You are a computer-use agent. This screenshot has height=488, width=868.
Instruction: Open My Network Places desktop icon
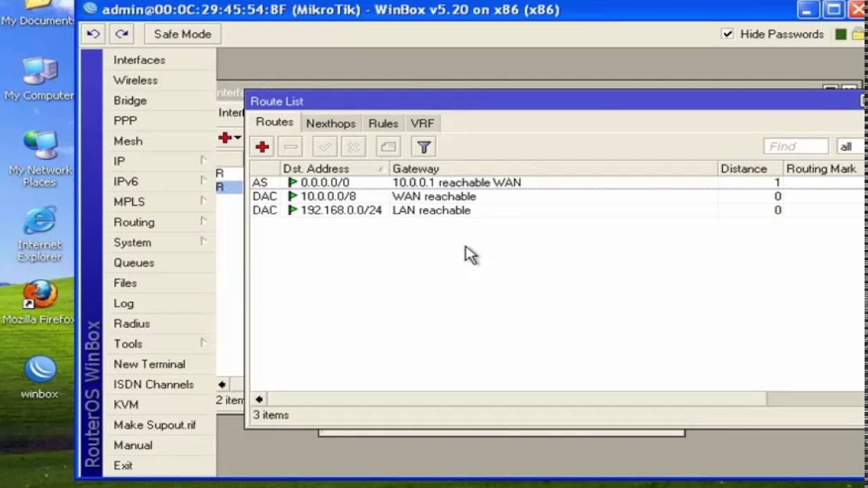click(39, 159)
